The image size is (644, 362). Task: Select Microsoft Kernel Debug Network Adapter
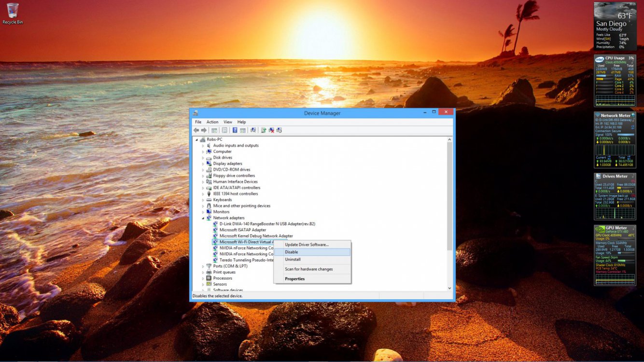click(x=256, y=236)
